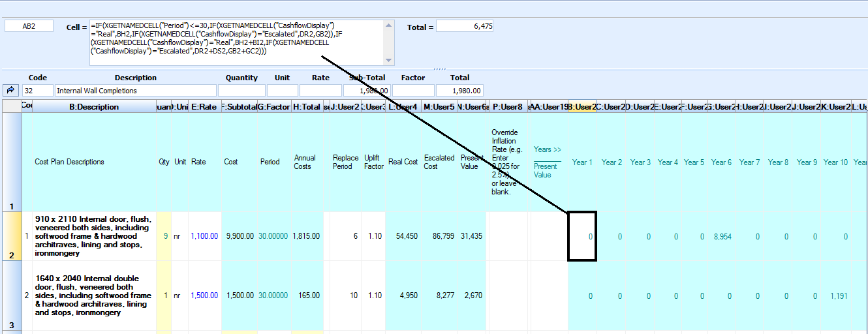868x334 pixels.
Task: Click the empty Rate field in item bar
Action: point(320,91)
